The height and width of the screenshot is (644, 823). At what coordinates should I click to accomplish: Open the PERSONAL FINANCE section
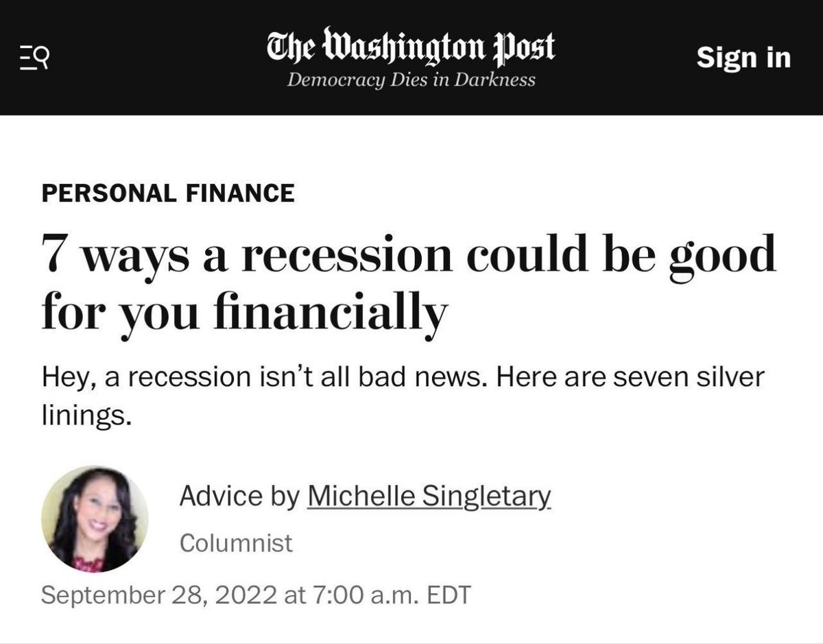tap(168, 193)
